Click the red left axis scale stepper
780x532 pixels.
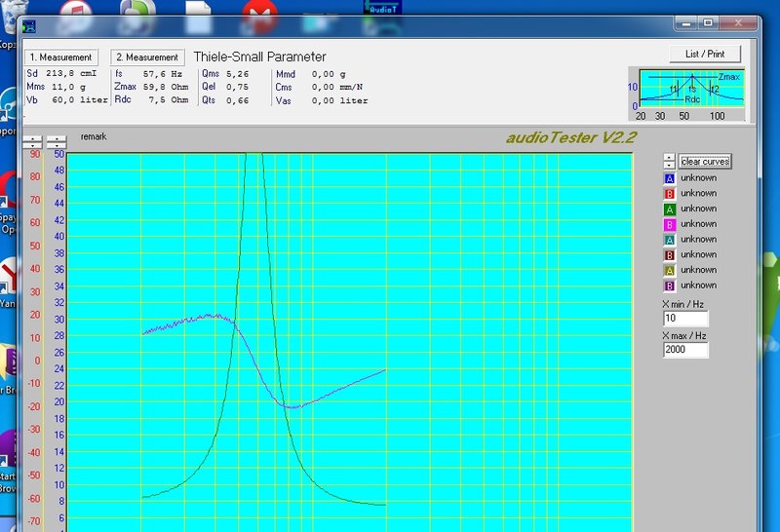[x=32, y=142]
